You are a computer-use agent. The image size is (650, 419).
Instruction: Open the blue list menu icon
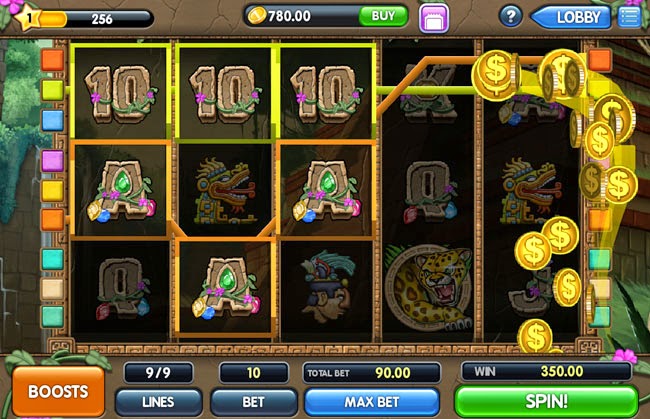pos(629,17)
